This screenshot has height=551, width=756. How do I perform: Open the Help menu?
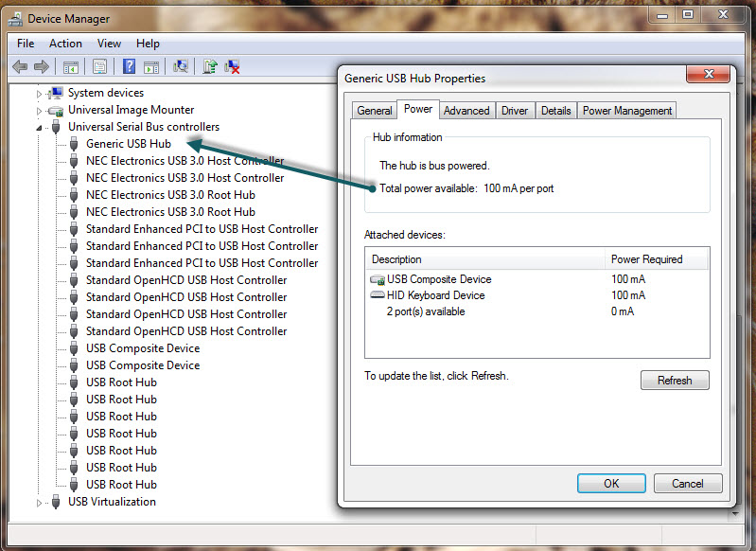point(148,44)
